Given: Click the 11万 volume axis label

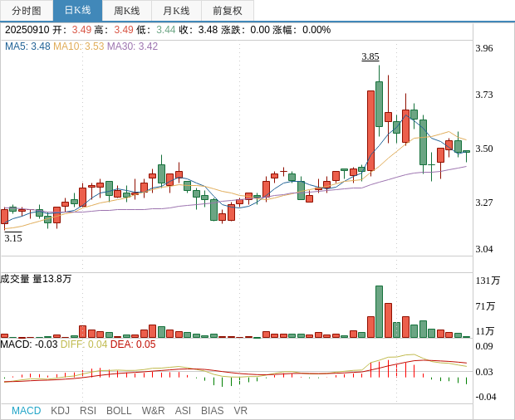Looking at the screenshot, I should pos(485,331).
